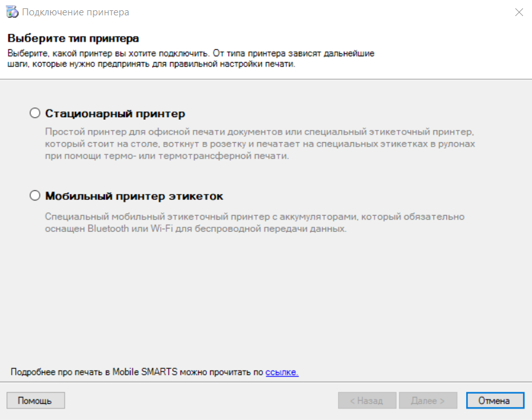Click the words Mobile SMARTS in footer sentence
This screenshot has height=420, width=532.
(x=145, y=372)
